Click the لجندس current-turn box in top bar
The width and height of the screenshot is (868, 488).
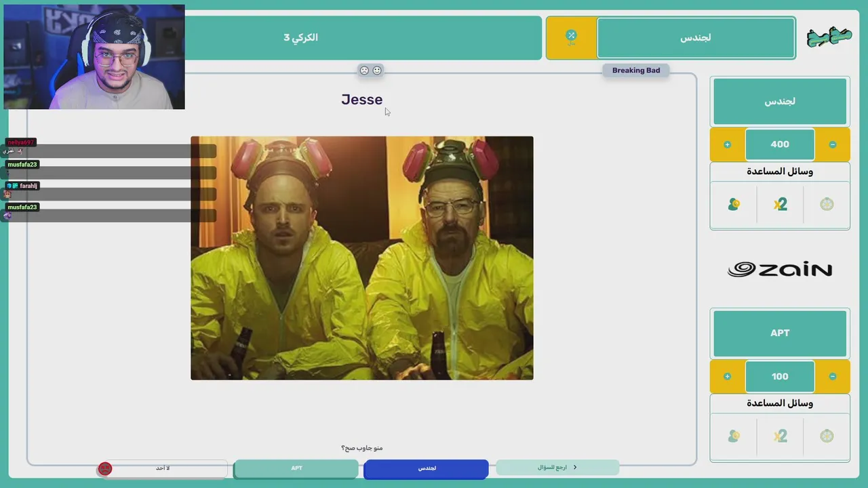696,38
